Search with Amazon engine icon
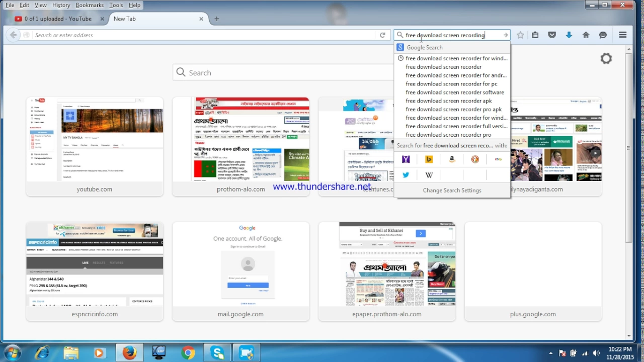The image size is (644, 362). [452, 159]
